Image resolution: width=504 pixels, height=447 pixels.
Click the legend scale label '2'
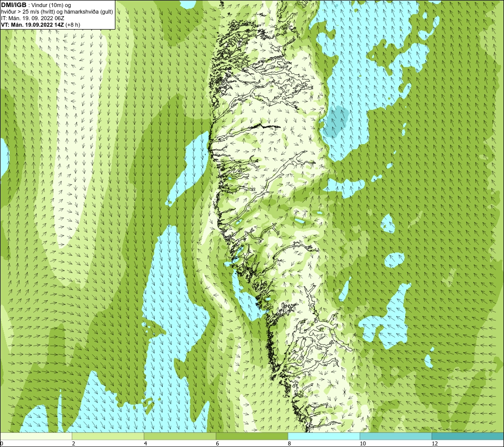click(74, 443)
